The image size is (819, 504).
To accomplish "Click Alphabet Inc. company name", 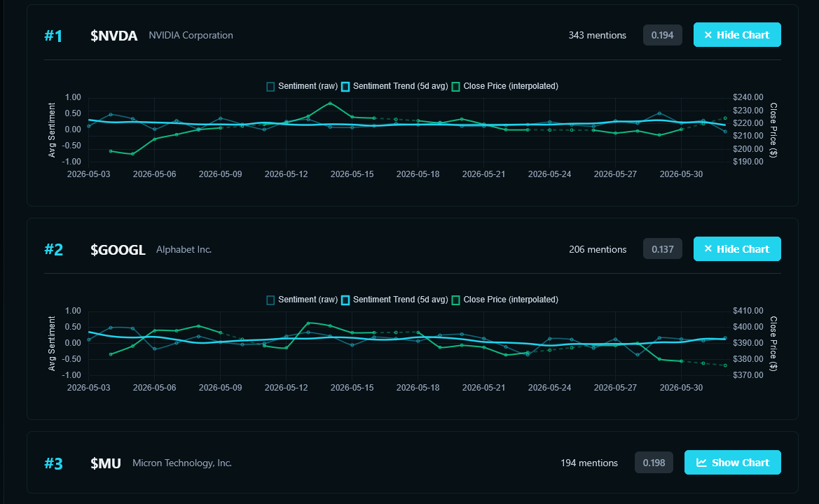I will click(184, 249).
